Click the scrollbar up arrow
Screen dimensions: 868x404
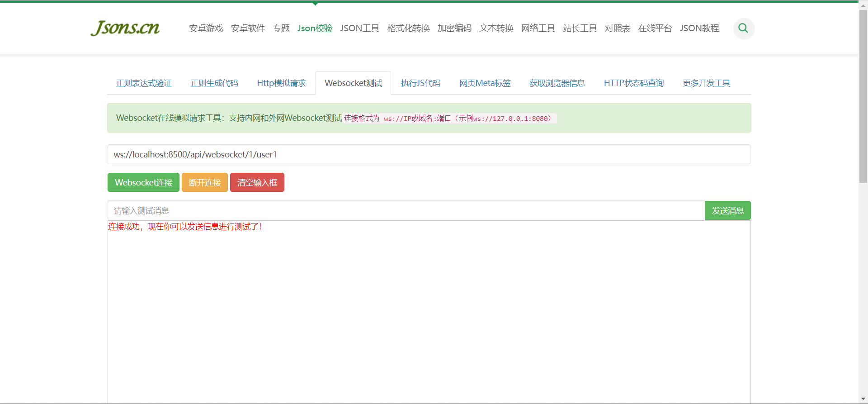point(863,5)
